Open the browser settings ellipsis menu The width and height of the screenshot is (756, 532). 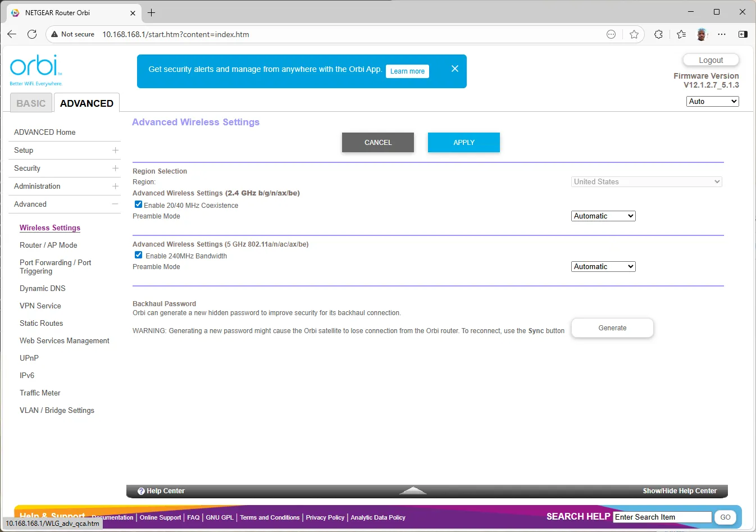(722, 34)
